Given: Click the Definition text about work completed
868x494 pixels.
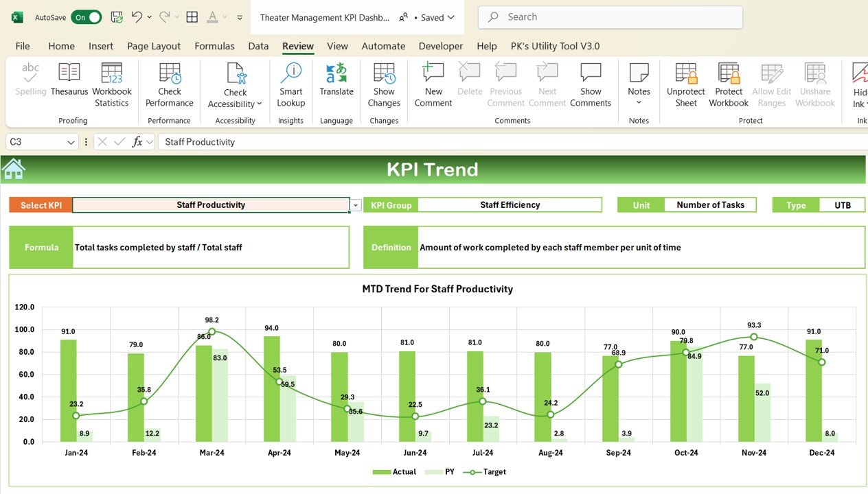Looking at the screenshot, I should coord(550,248).
